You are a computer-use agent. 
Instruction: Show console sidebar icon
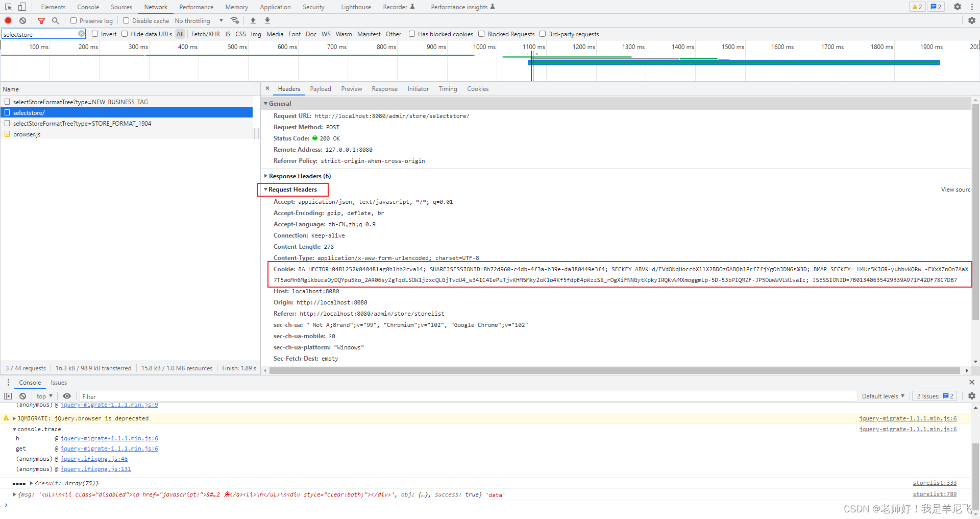(8, 396)
